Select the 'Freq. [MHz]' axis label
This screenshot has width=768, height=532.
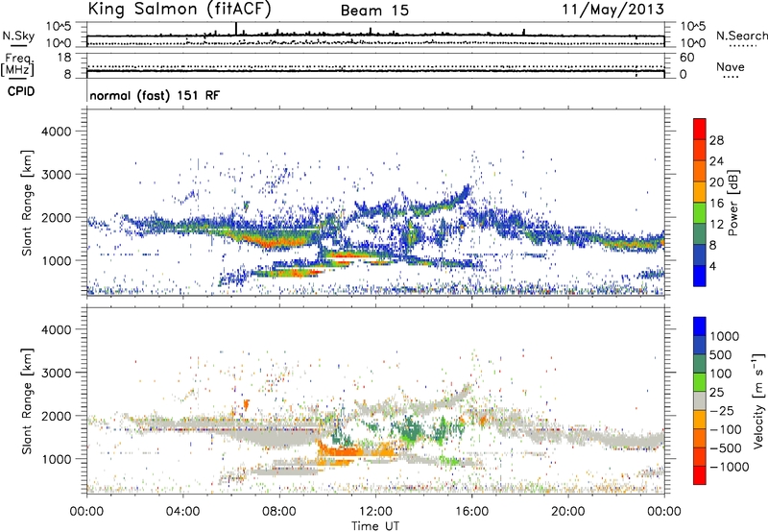[18, 64]
